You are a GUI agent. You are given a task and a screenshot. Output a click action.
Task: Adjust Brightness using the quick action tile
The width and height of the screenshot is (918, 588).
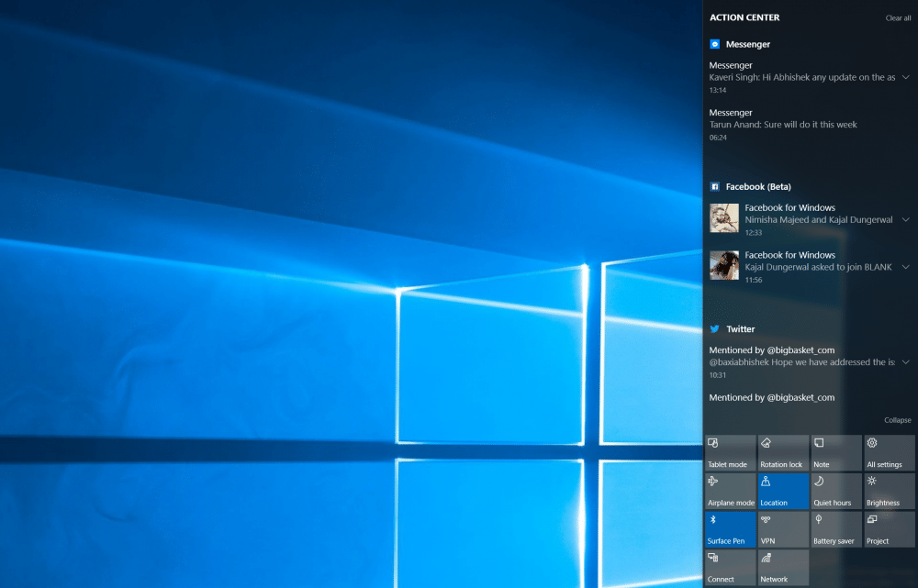click(x=890, y=492)
